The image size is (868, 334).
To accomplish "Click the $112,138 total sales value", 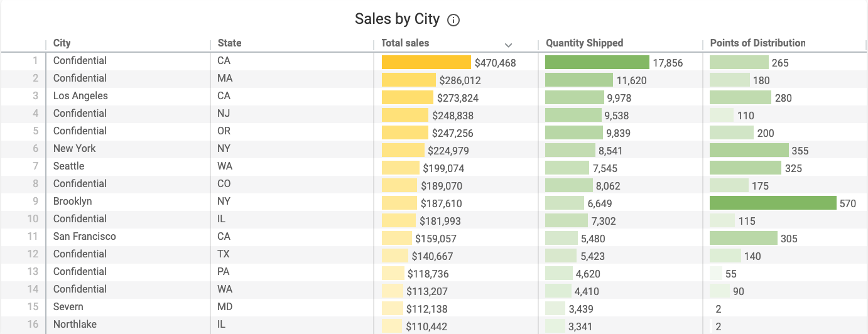I will point(427,309).
